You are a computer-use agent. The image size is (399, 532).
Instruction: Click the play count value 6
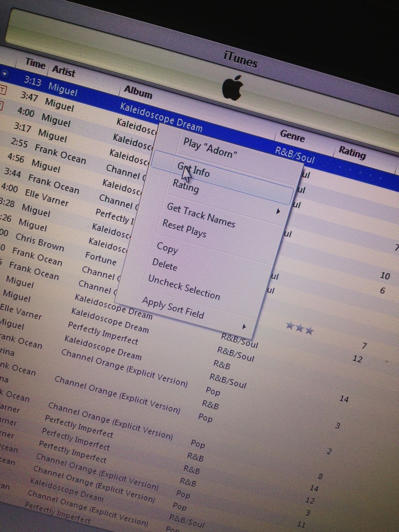click(382, 290)
